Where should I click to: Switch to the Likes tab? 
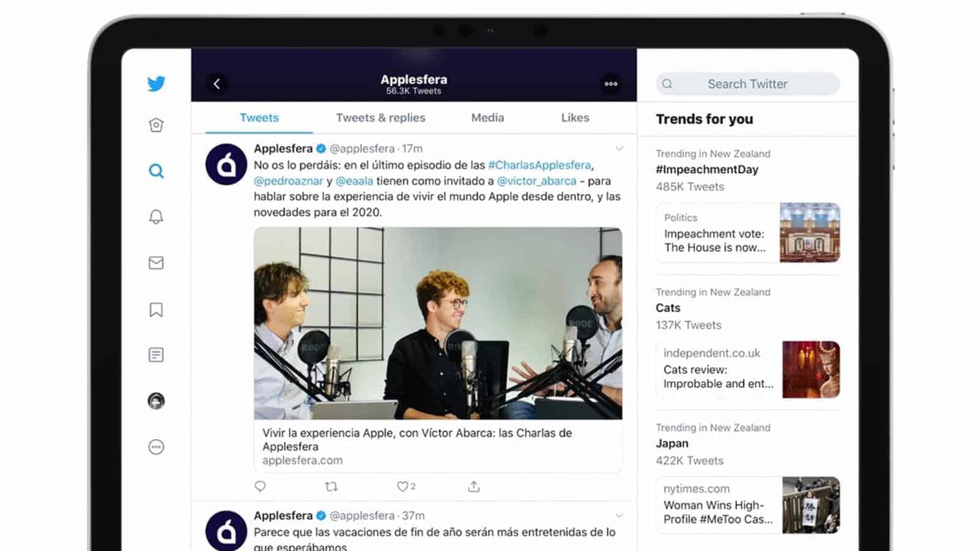(575, 118)
